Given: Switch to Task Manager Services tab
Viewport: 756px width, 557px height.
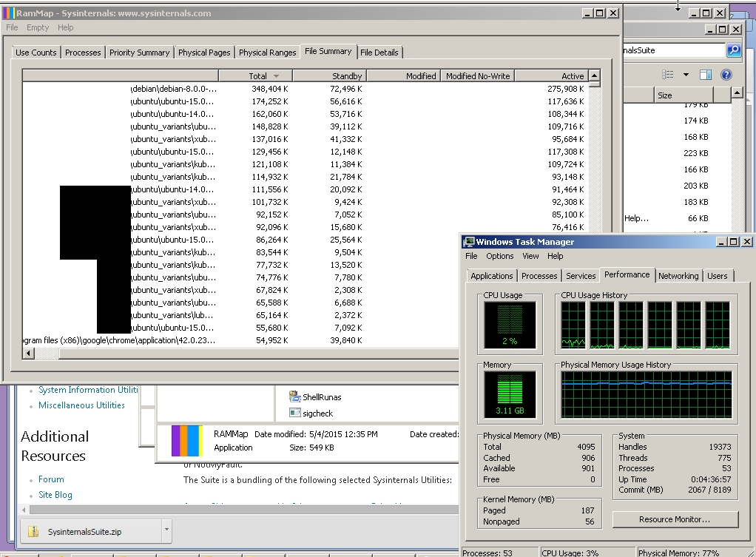Looking at the screenshot, I should [581, 276].
